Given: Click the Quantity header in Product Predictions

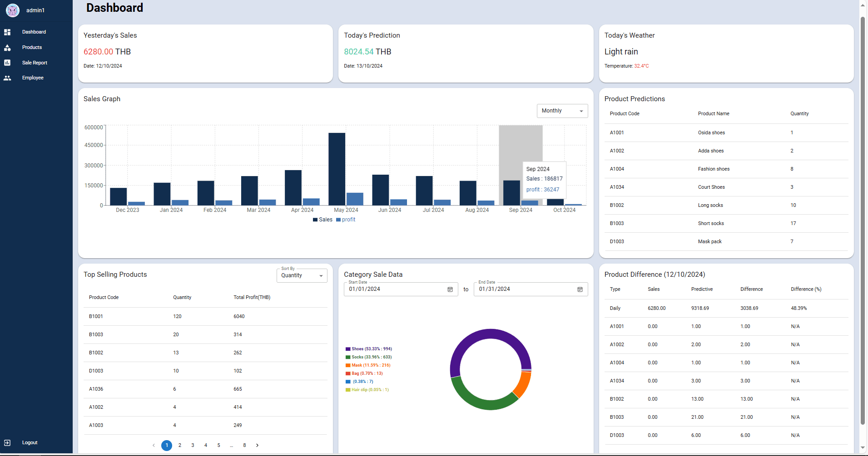Looking at the screenshot, I should point(799,114).
